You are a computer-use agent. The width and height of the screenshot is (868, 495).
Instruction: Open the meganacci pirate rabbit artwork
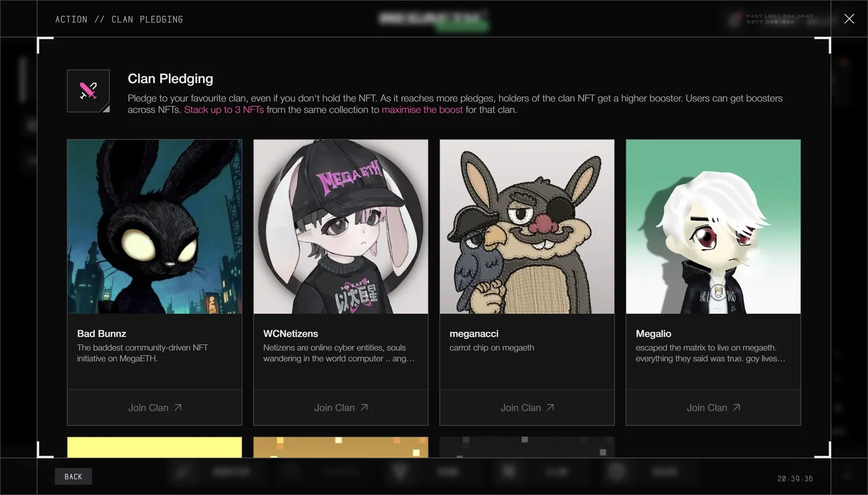pyautogui.click(x=527, y=227)
